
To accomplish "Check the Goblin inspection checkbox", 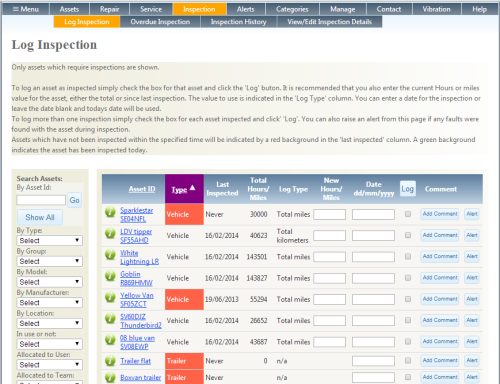I will pyautogui.click(x=408, y=278).
